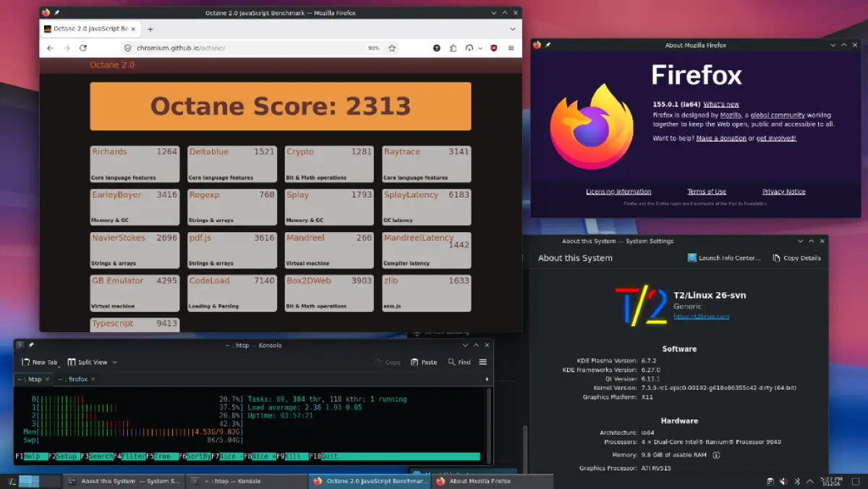
Task: Click Copy Details in System Settings
Action: pos(796,258)
